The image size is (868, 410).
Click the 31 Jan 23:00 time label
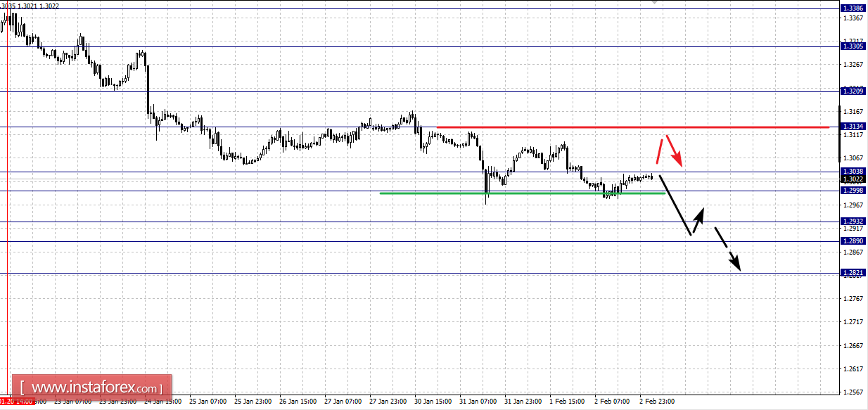(x=523, y=402)
